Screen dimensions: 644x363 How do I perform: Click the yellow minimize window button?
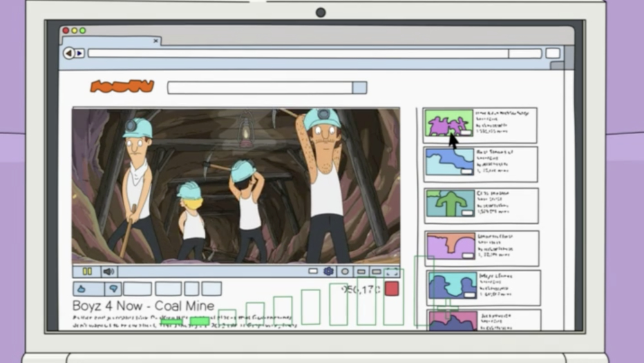pos(74,30)
